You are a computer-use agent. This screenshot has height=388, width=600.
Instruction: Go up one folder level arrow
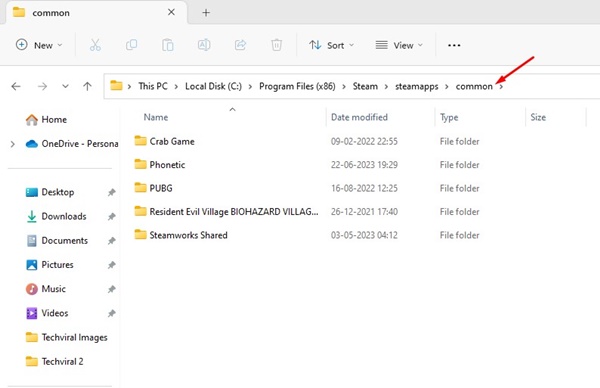coord(87,86)
